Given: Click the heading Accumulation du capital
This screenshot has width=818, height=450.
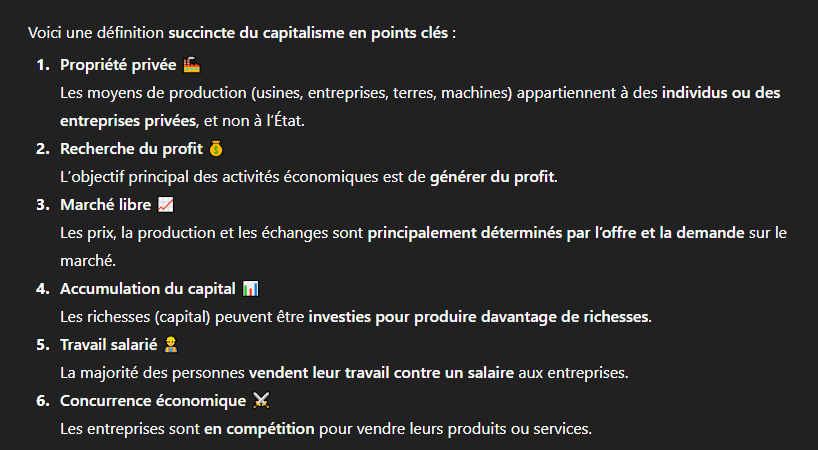Looking at the screenshot, I should pos(148,289).
